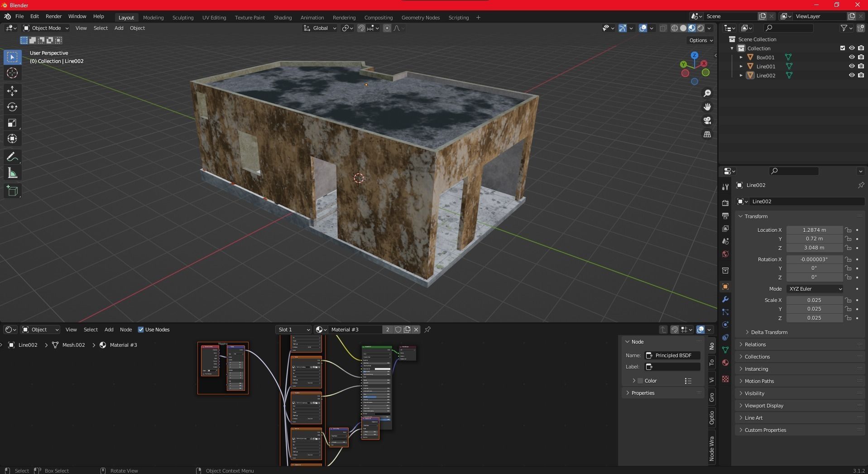
Task: Open the Object Mode dropdown
Action: (x=46, y=28)
